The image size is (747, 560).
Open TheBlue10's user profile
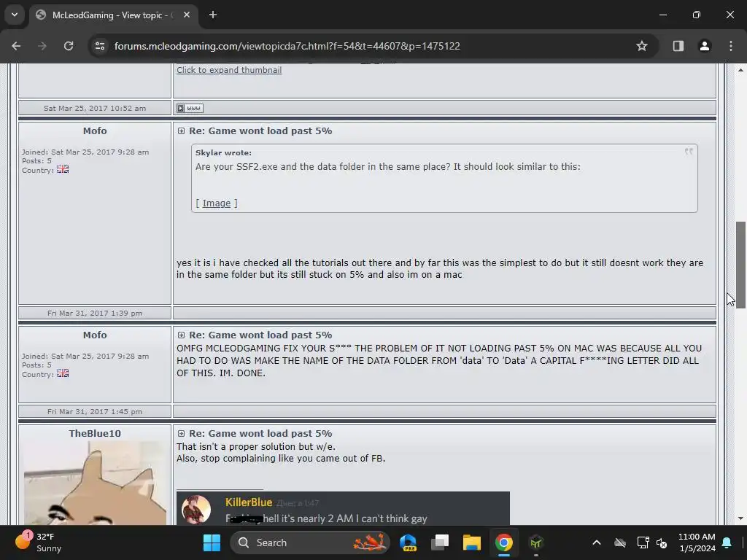[x=95, y=434]
